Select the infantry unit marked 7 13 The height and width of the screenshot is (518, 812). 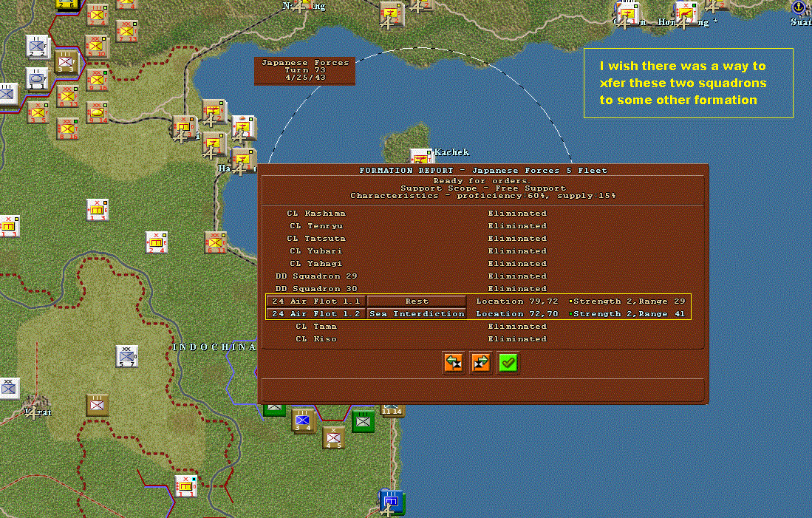126,31
